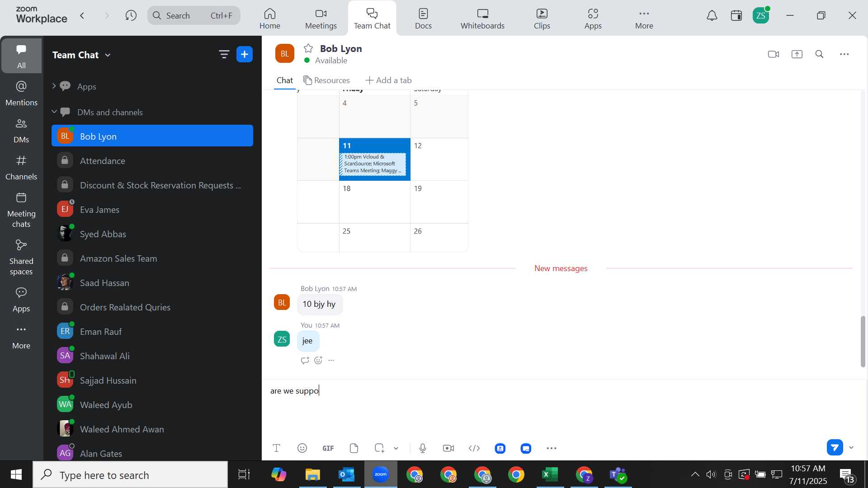Image resolution: width=868 pixels, height=488 pixels.
Task: Open Excel from the taskbar
Action: [x=550, y=475]
